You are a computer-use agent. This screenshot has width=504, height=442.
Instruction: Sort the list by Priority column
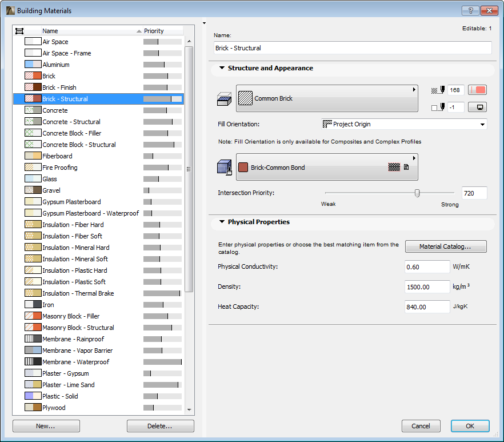pyautogui.click(x=163, y=31)
